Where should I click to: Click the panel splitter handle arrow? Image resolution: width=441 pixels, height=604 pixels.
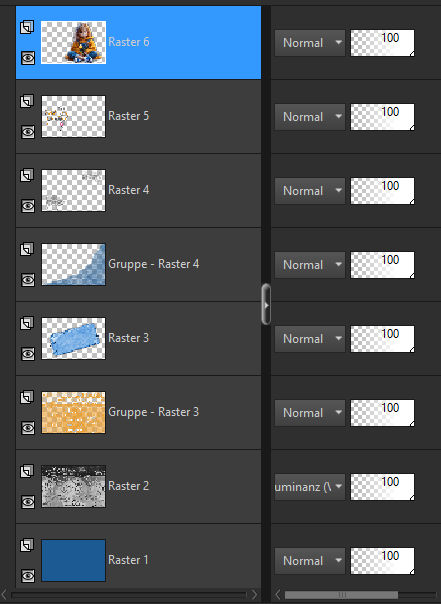pyautogui.click(x=266, y=305)
